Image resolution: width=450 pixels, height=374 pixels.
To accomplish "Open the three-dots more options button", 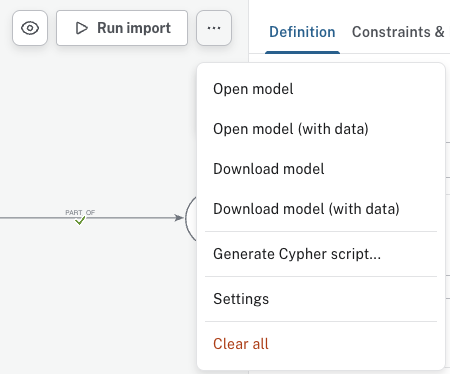I will click(214, 28).
